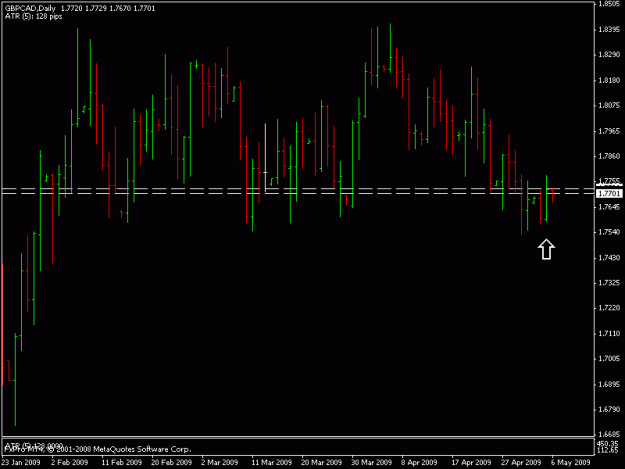Click the GBPCAD,Daily chart title
Screen dimensions: 625x469
[30, 8]
